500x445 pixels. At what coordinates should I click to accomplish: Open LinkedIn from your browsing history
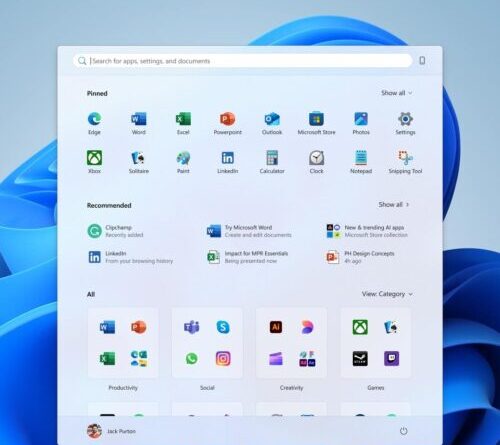[130, 257]
